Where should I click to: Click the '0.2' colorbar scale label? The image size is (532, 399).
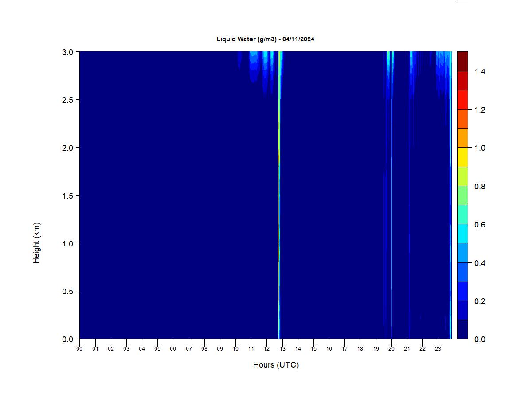pyautogui.click(x=479, y=301)
